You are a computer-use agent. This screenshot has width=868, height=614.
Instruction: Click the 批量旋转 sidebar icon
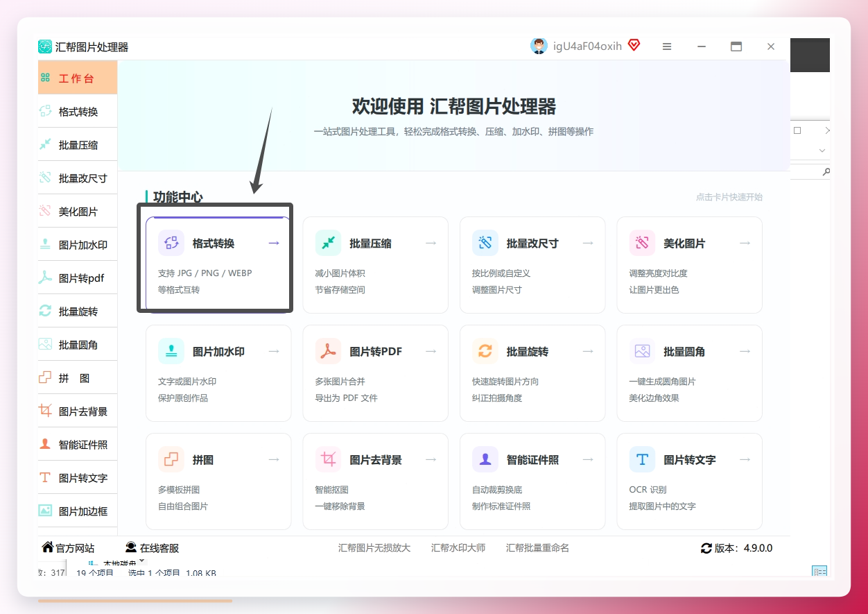coord(46,311)
